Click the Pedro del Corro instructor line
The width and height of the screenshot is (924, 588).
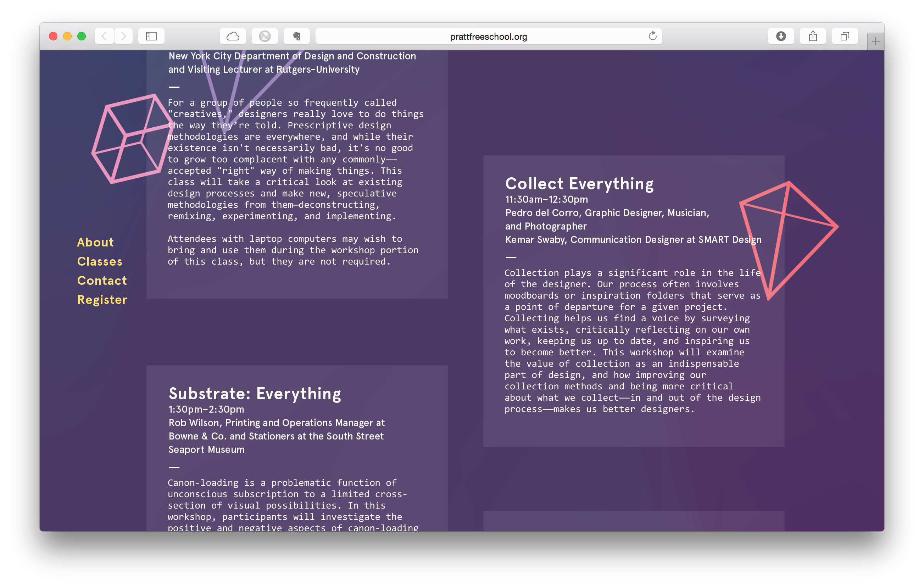coord(607,220)
